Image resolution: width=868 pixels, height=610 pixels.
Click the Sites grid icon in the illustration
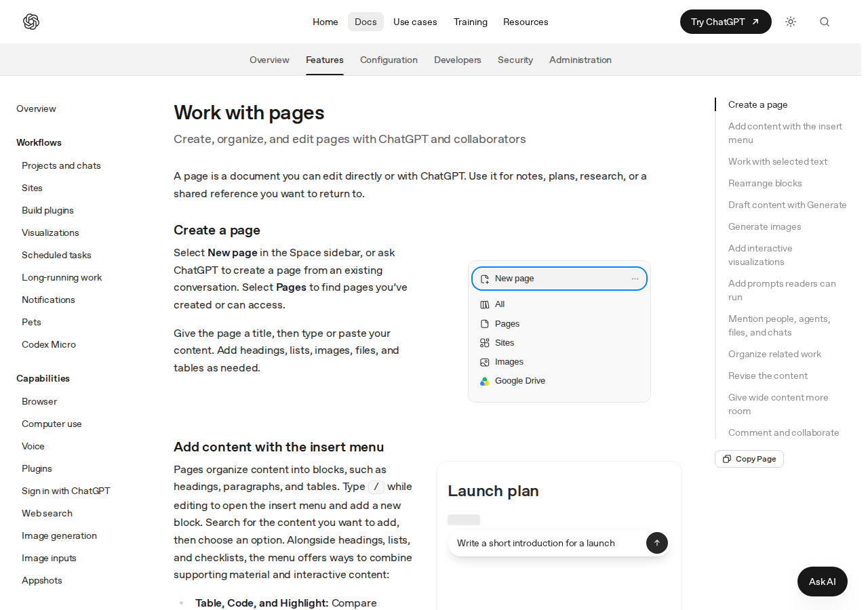(x=485, y=343)
